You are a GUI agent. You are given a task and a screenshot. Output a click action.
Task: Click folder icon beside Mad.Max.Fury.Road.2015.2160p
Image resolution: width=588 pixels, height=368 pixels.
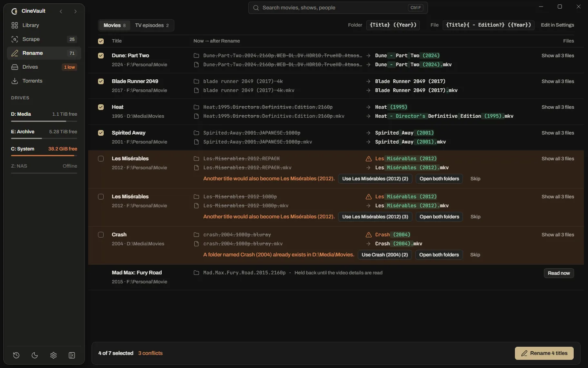tap(196, 273)
